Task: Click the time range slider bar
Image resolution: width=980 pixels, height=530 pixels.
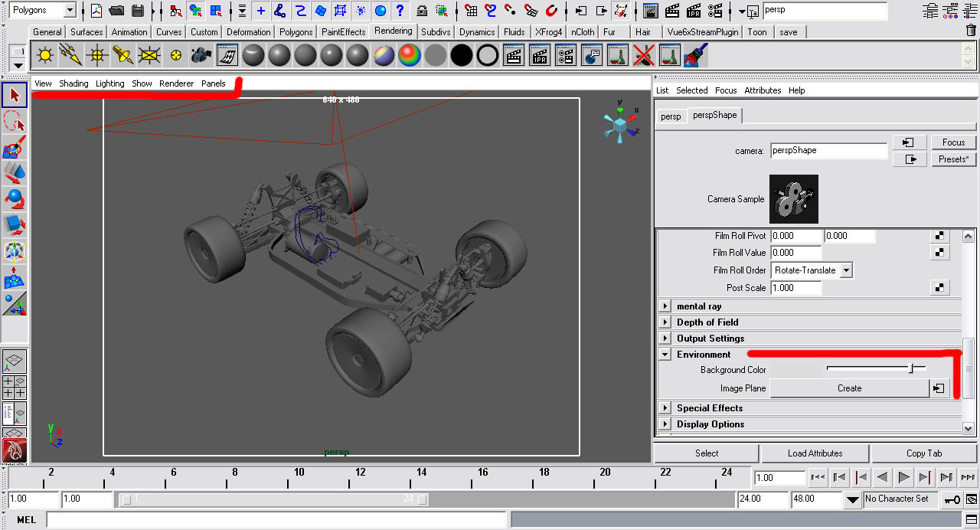Action: (x=274, y=499)
